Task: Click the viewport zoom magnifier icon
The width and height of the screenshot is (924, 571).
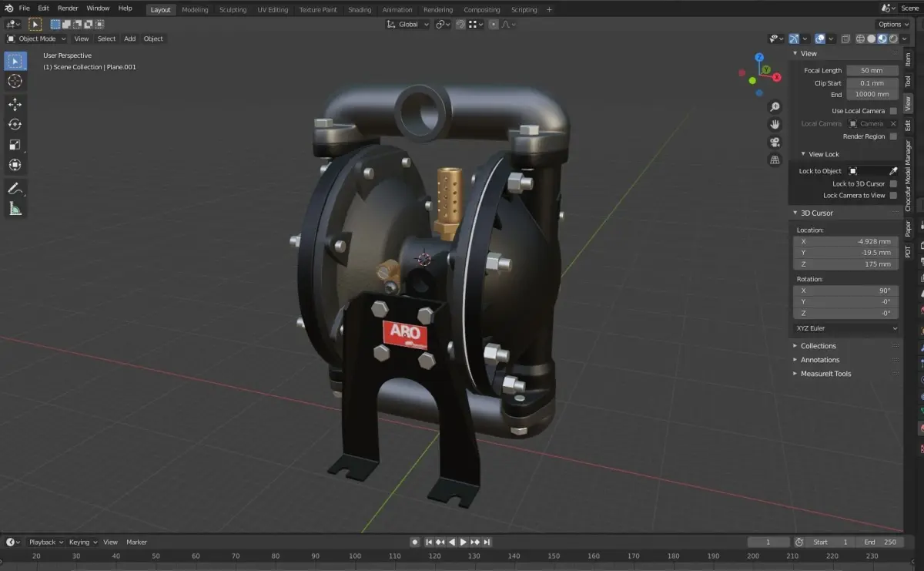Action: coord(775,107)
